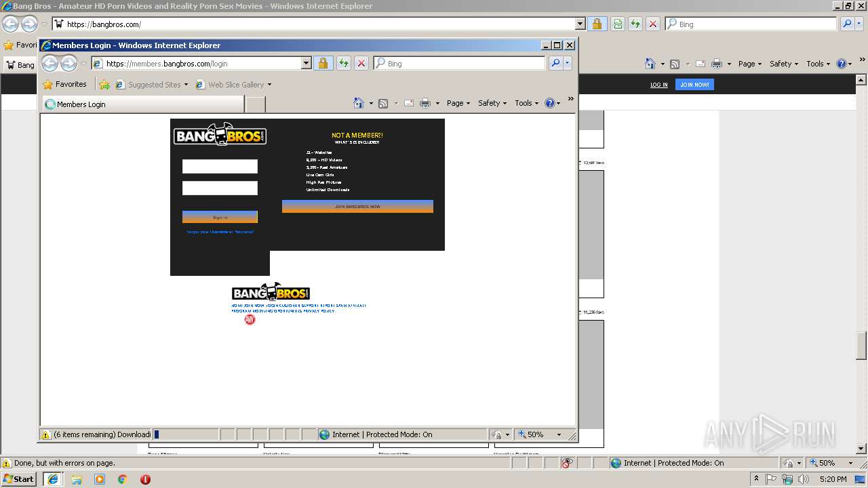Viewport: 868px width, 488px height.
Task: Open the Start menu
Action: 18,479
